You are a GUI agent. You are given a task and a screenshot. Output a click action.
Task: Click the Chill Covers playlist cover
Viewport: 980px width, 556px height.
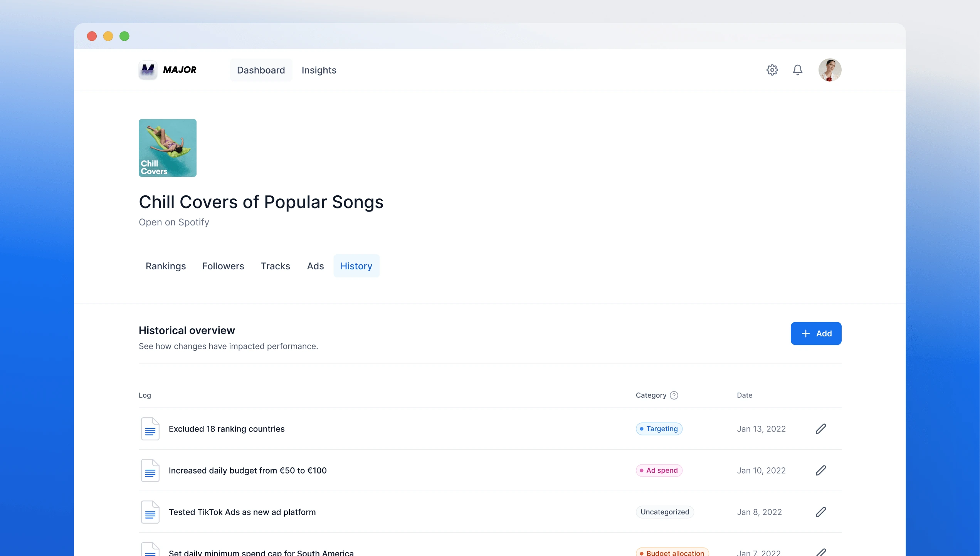tap(167, 148)
